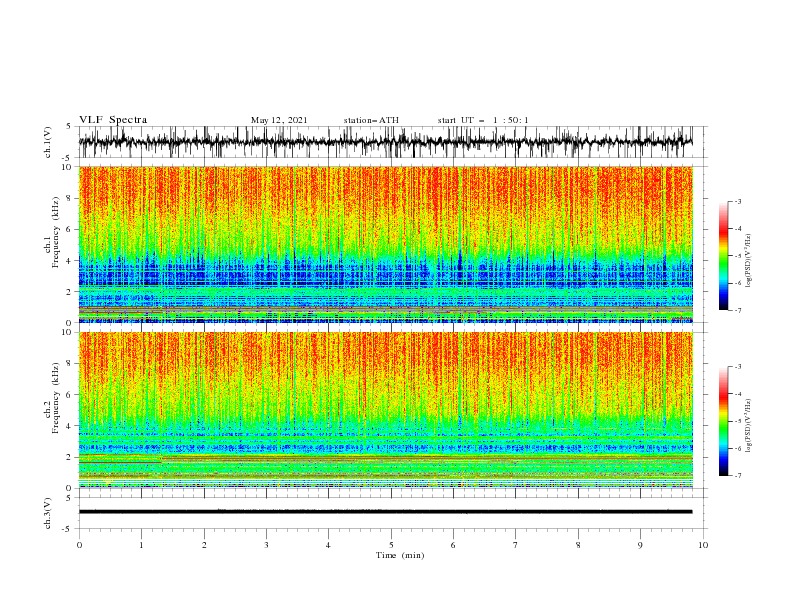Click the lower PSD color scale bar
Screen dimensions: 792x612
pos(724,421)
